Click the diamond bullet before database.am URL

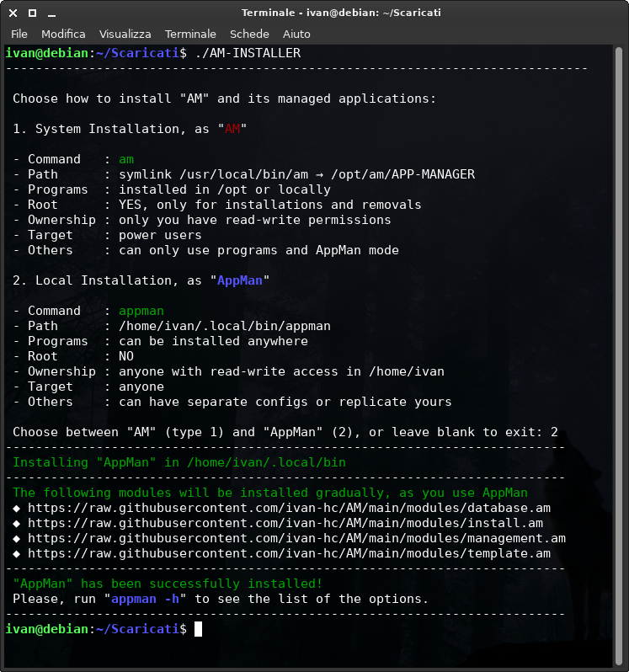tap(17, 509)
